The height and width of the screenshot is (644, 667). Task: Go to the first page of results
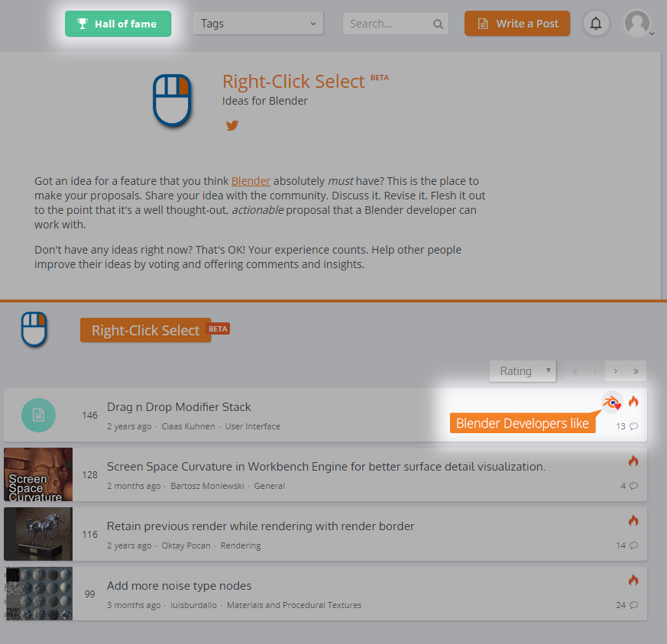(575, 371)
